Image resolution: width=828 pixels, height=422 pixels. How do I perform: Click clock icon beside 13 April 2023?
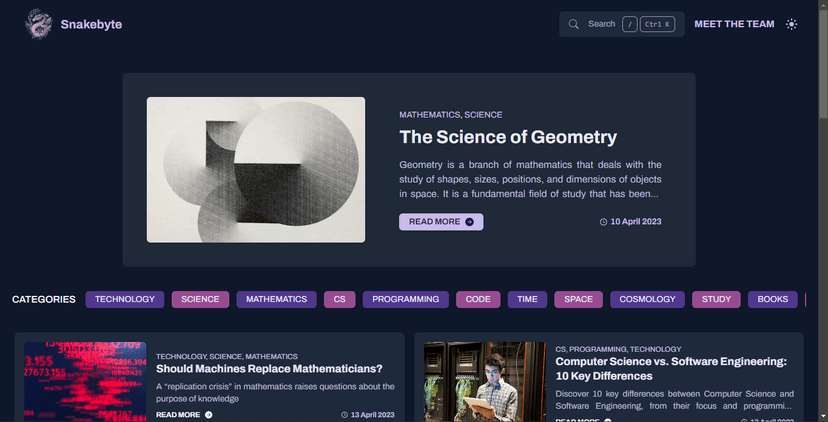point(345,415)
